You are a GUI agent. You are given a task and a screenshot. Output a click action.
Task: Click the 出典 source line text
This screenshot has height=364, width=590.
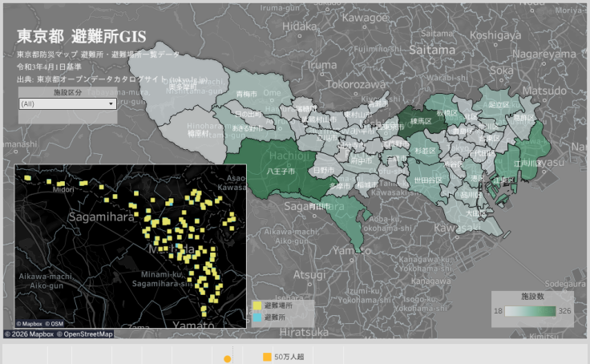[x=112, y=79]
